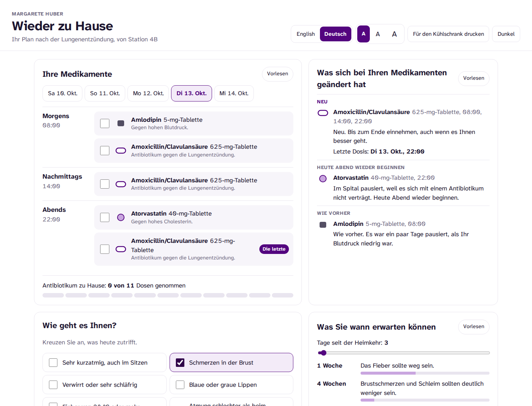Click Vorlesen for 'Ihre Medikamente'

[x=277, y=74]
